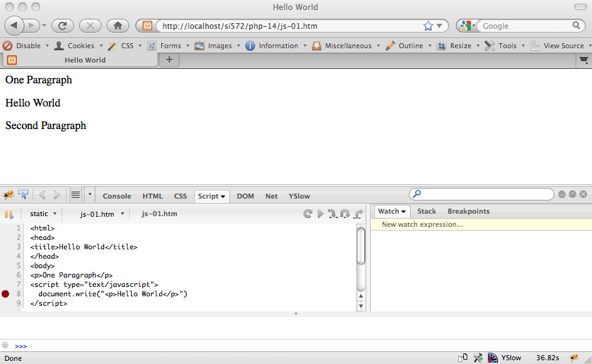592x364 pixels.
Task: Continue script execution with play icon
Action: tap(320, 214)
